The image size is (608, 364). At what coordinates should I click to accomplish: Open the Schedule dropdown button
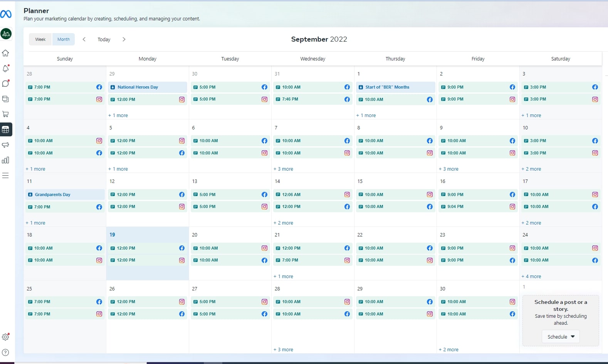point(561,337)
